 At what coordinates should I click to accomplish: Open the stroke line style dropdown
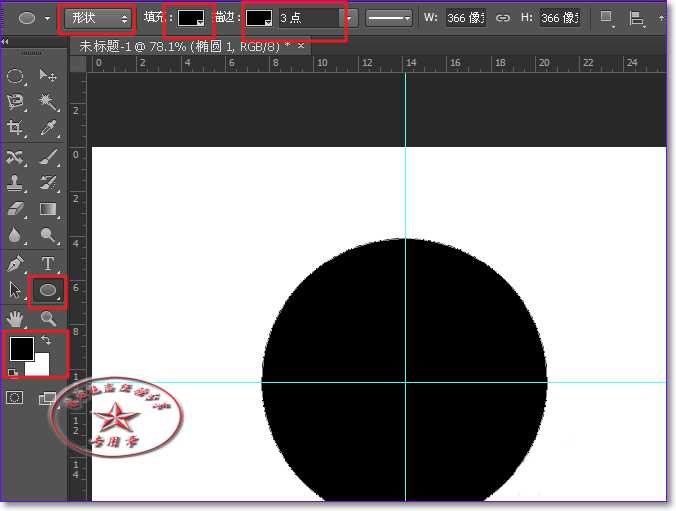point(389,18)
